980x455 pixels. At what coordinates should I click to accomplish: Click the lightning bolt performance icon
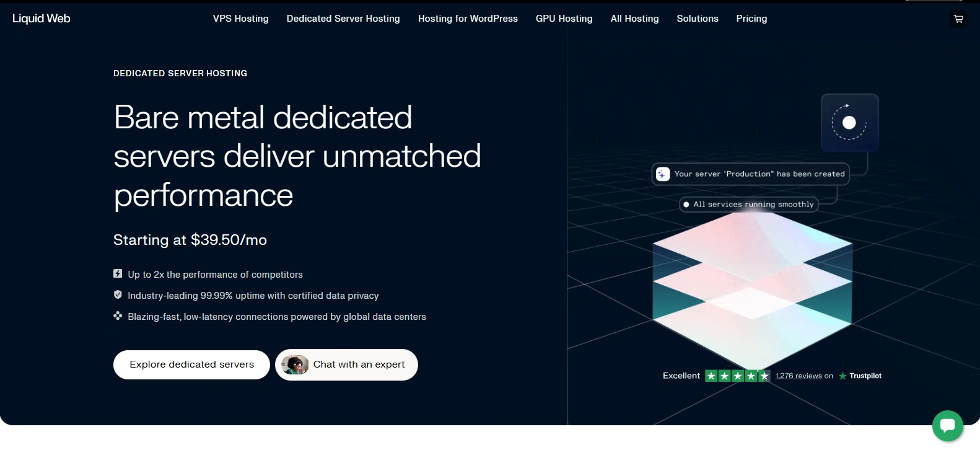[118, 273]
